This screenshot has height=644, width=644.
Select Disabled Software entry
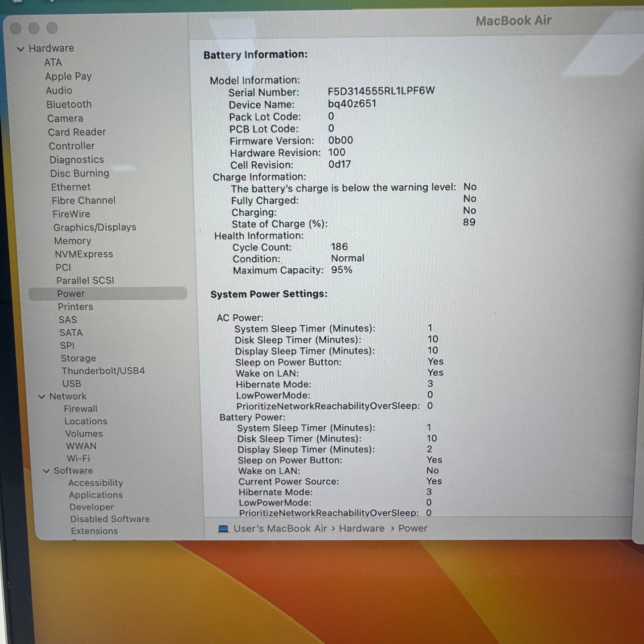coord(110,519)
